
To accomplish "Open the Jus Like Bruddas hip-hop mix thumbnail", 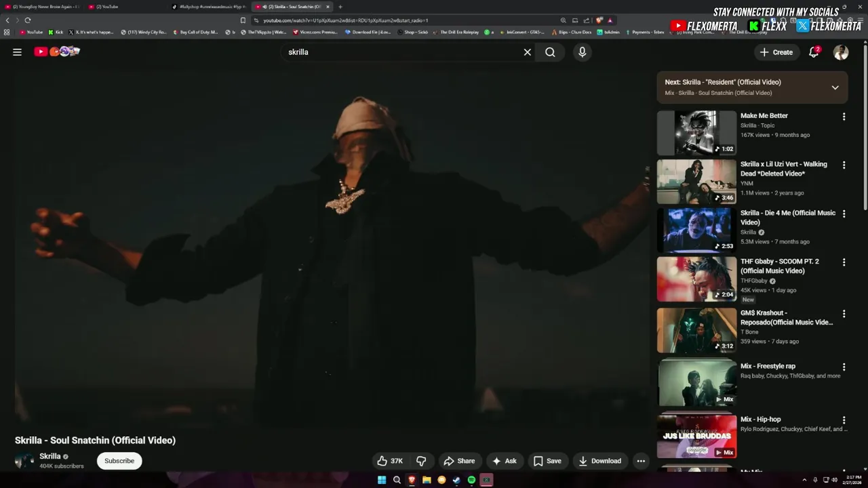I will [696, 436].
